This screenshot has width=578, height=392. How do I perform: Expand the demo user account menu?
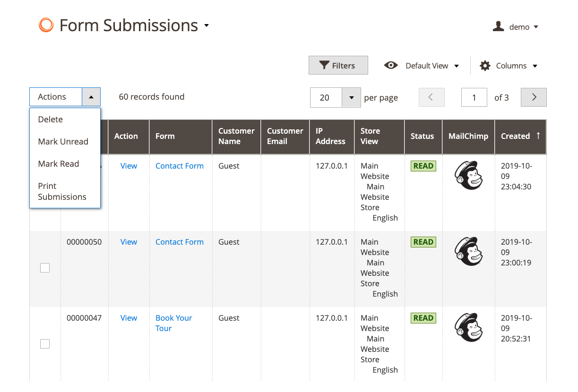(516, 27)
